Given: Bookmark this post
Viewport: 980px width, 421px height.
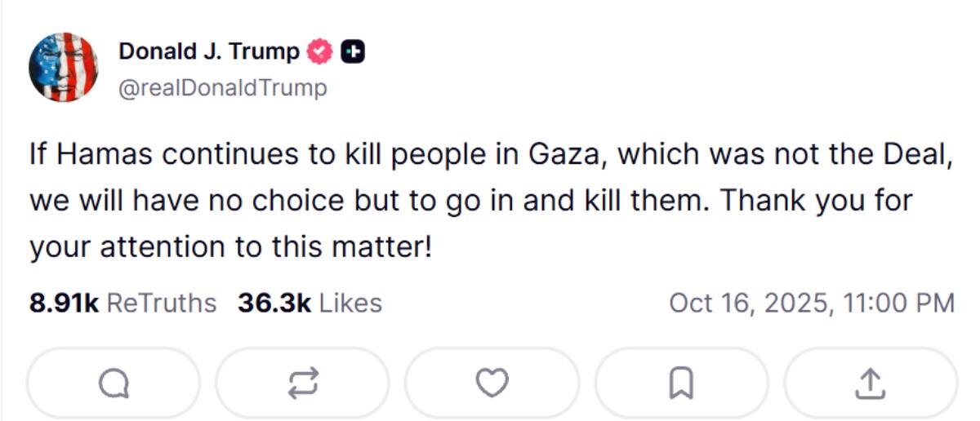Looking at the screenshot, I should [681, 383].
